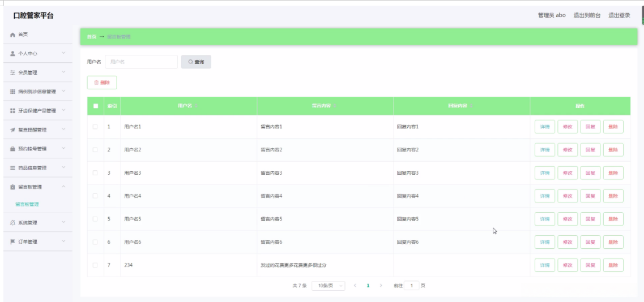This screenshot has width=644, height=302.
Task: Expand the 个人中心 chevron
Action: [x=63, y=53]
